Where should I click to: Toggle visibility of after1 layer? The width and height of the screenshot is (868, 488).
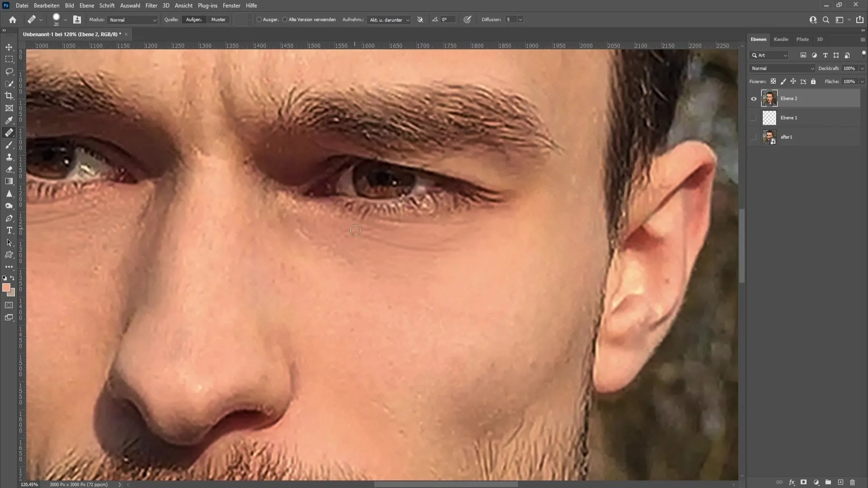click(754, 136)
